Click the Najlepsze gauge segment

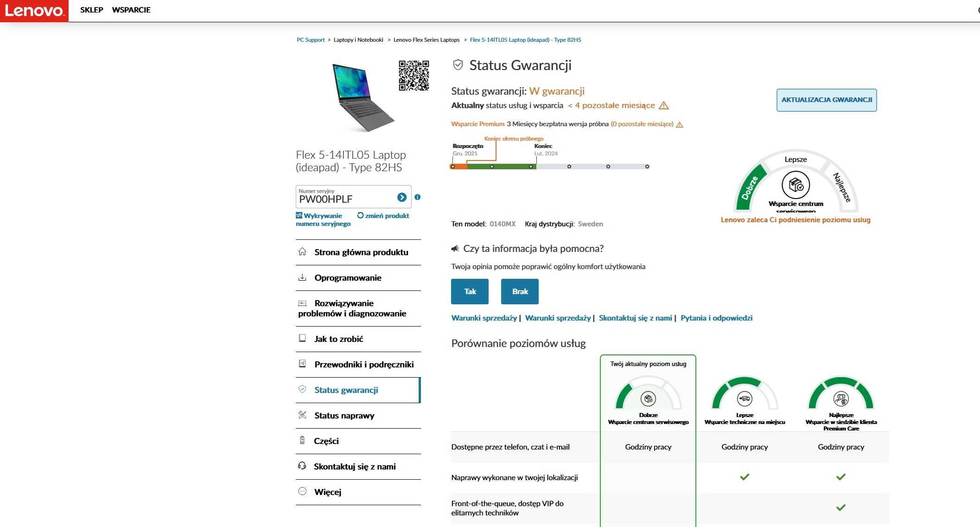842,187
